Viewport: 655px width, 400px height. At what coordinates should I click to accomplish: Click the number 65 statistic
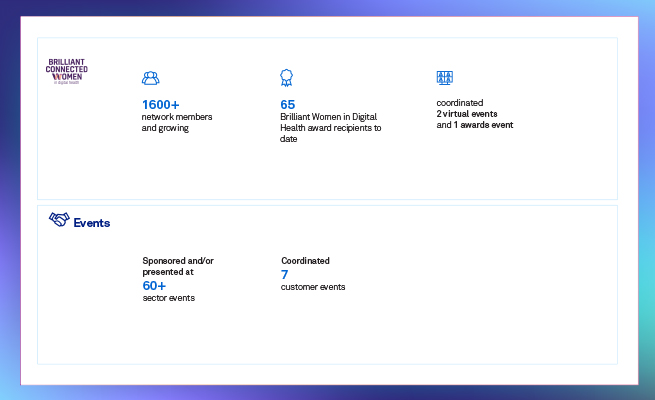coord(287,104)
